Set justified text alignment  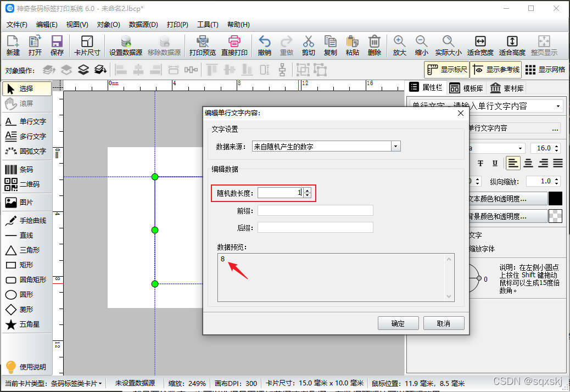point(558,164)
